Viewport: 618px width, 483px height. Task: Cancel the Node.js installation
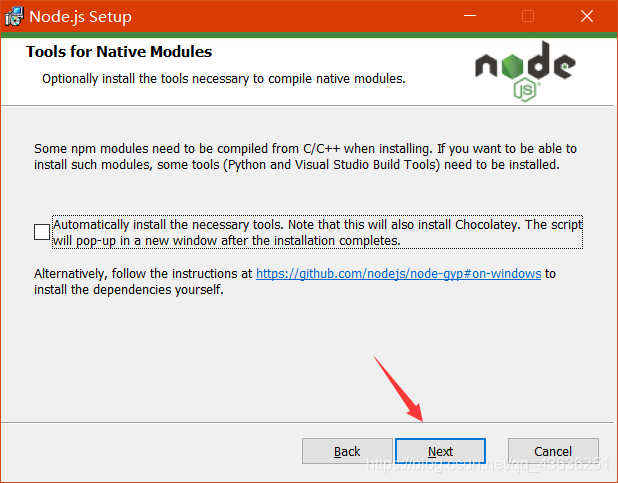[553, 451]
